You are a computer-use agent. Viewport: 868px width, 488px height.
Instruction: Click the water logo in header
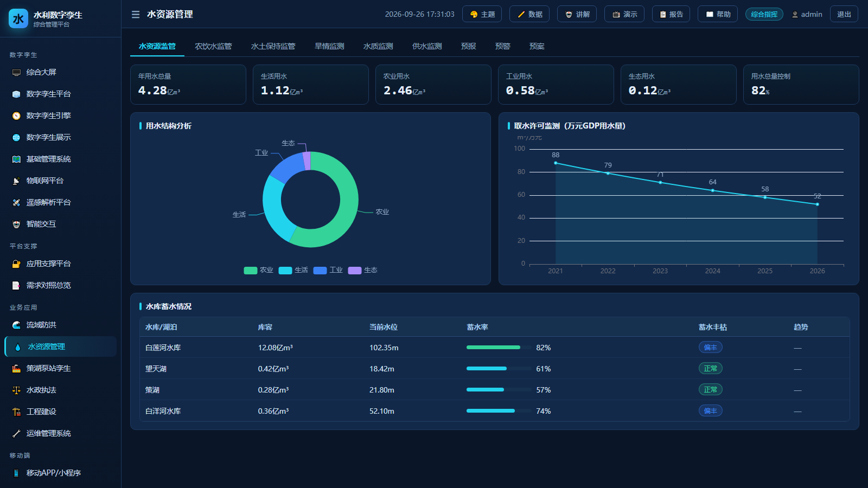coord(18,18)
